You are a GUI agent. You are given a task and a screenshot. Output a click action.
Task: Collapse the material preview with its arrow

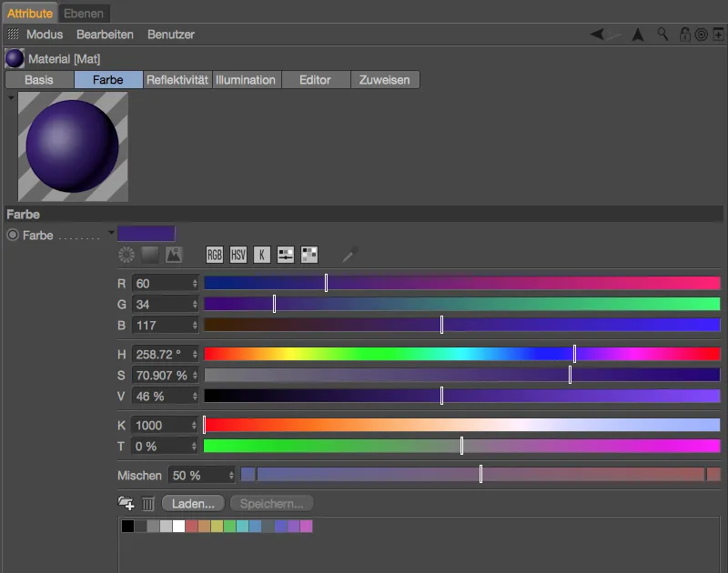pos(11,98)
